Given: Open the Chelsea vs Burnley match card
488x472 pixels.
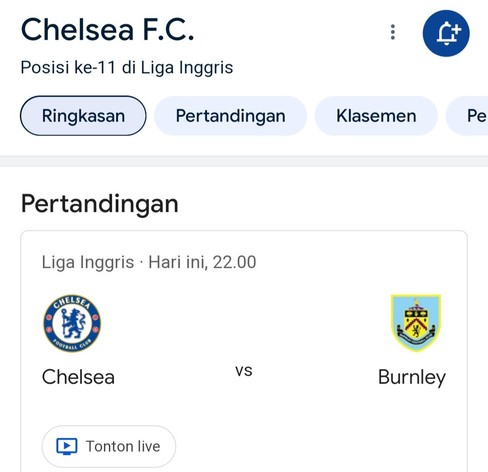Looking at the screenshot, I should (244, 351).
